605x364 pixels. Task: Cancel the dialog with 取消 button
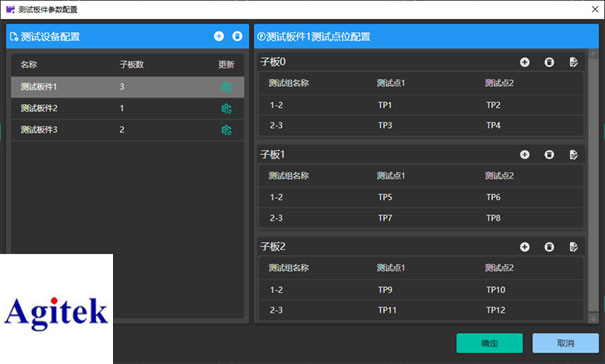coord(566,343)
